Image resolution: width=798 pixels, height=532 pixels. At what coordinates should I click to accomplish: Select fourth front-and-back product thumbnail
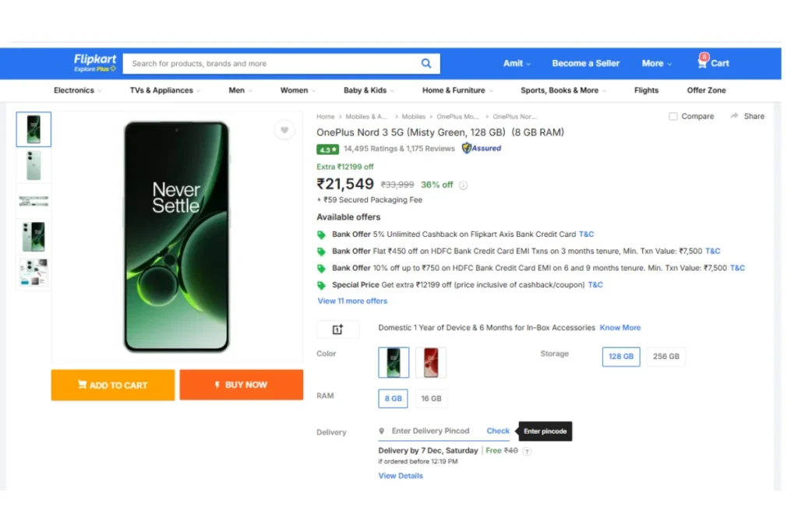click(34, 237)
